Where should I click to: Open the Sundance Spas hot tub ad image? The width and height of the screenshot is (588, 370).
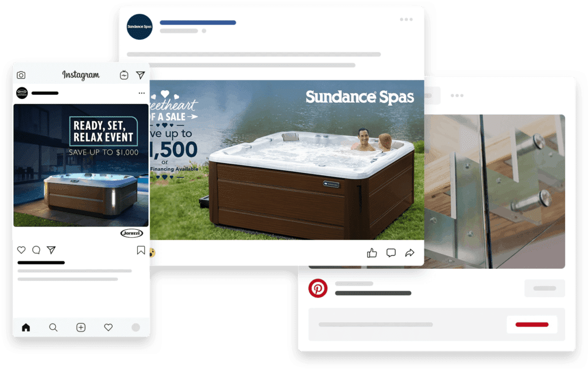point(287,160)
